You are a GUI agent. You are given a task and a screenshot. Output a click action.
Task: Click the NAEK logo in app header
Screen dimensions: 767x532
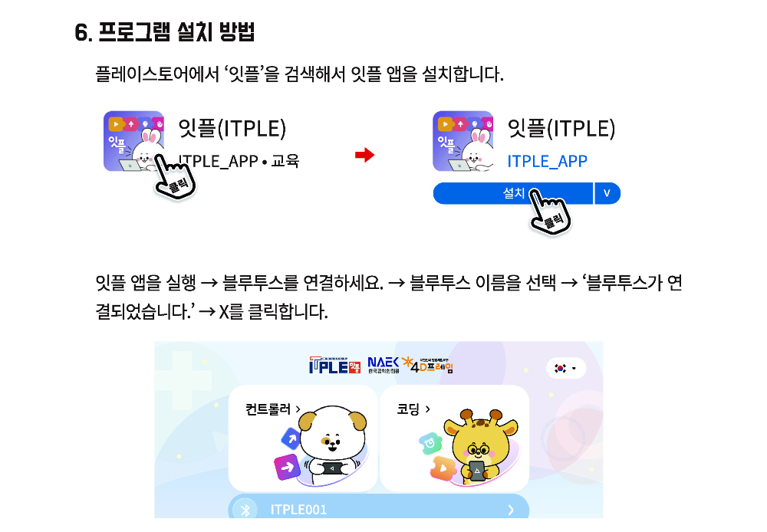pos(383,365)
